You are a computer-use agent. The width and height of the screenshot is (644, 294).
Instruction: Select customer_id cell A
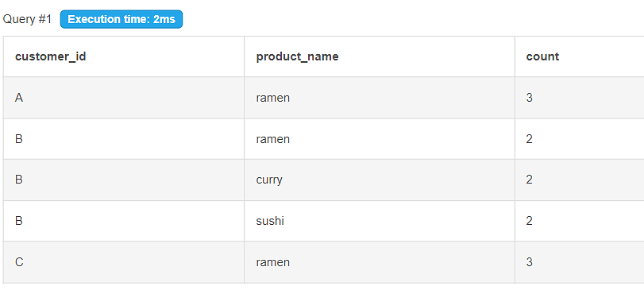pyautogui.click(x=124, y=98)
